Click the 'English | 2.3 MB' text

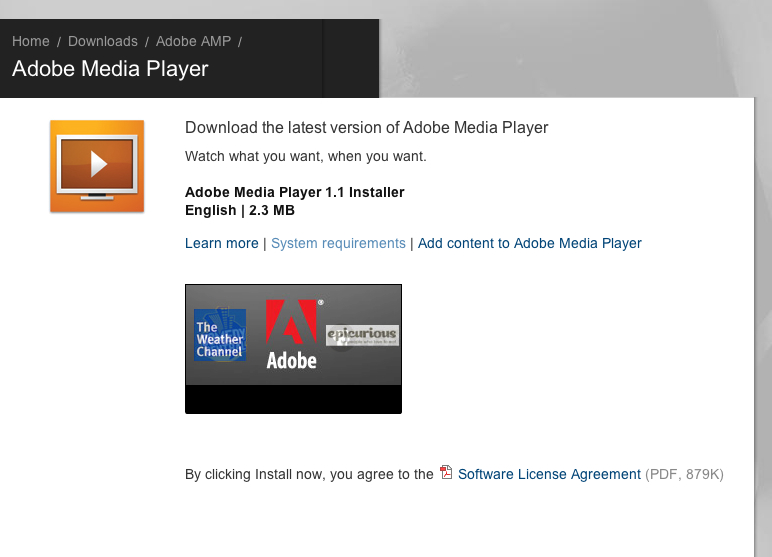[240, 210]
